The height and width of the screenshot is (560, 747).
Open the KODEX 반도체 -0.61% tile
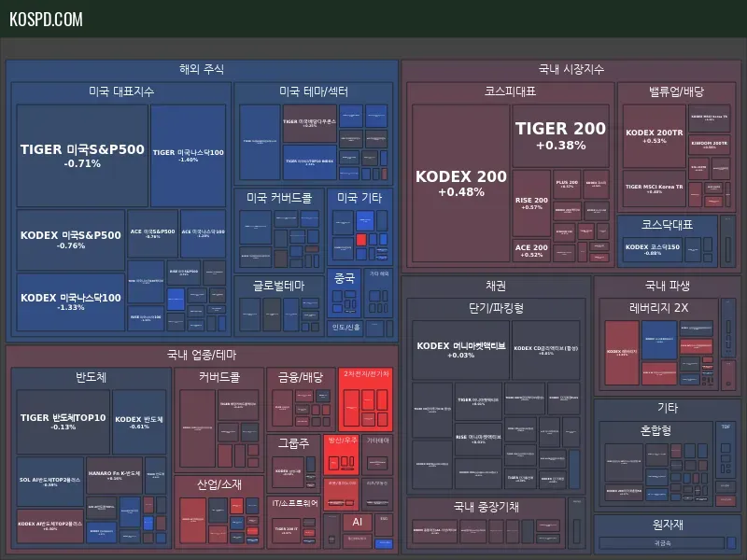[x=139, y=422]
